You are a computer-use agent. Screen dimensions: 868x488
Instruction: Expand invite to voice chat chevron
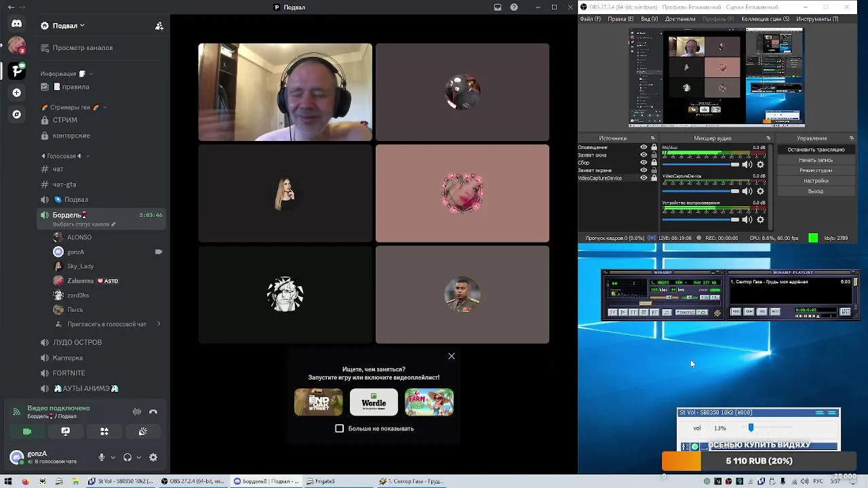[159, 324]
